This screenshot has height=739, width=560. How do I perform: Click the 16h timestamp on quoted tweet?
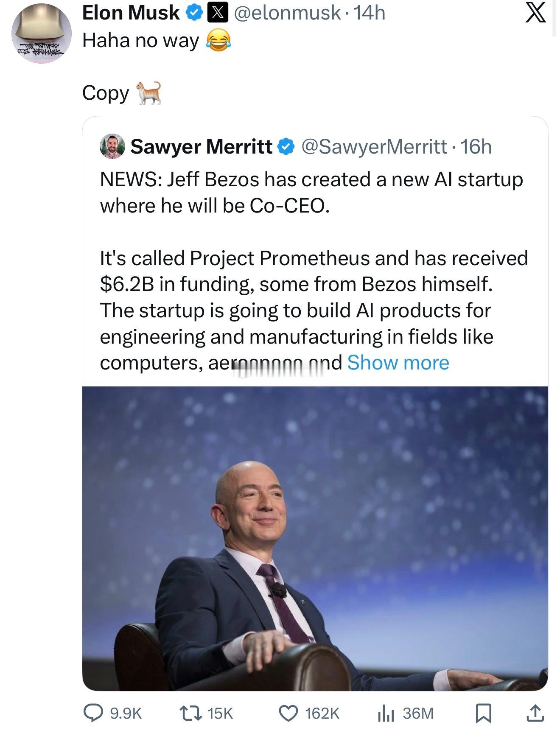(x=476, y=147)
